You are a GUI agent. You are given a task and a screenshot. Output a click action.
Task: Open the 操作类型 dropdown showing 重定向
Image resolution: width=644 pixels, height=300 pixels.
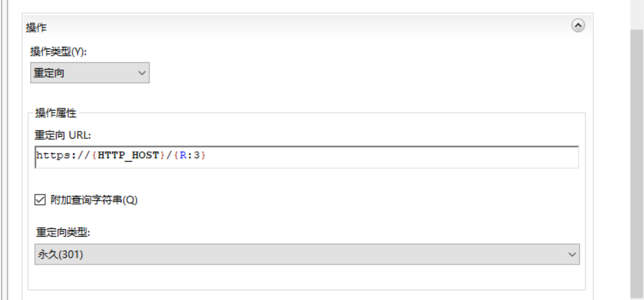point(89,73)
